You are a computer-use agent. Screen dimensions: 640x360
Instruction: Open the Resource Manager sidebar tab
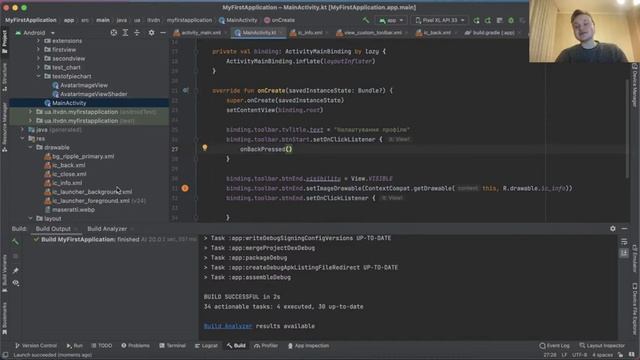pos(4,127)
